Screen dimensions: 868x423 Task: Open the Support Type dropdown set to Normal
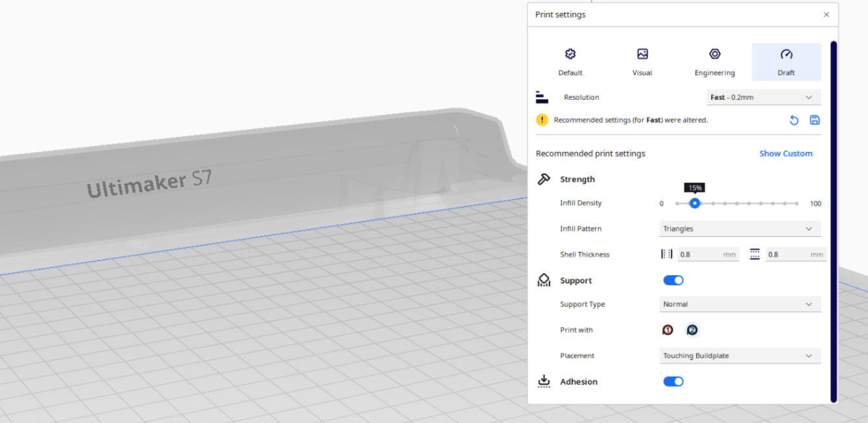(740, 304)
